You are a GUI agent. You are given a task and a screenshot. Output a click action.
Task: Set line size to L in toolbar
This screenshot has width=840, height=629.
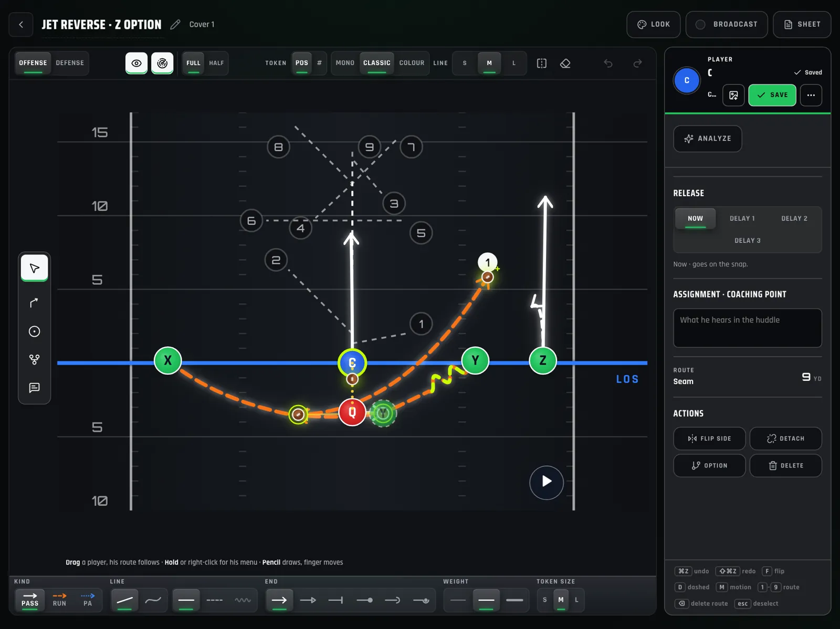tap(514, 63)
